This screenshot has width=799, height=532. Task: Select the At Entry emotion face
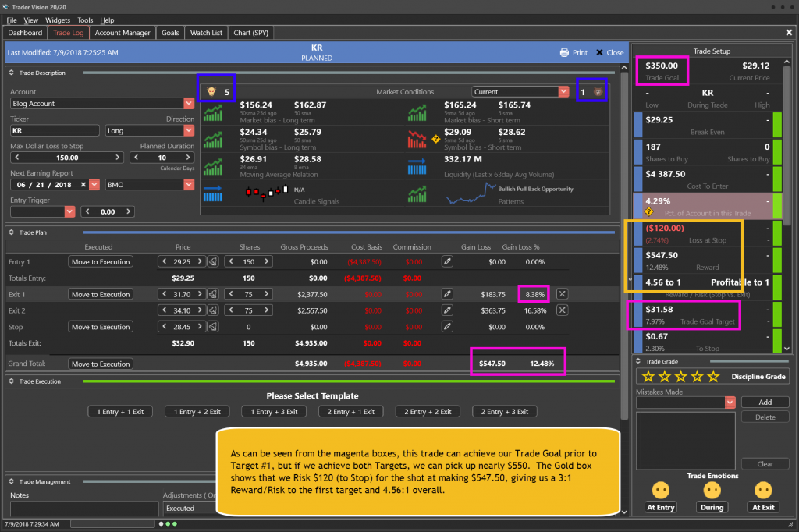click(660, 490)
